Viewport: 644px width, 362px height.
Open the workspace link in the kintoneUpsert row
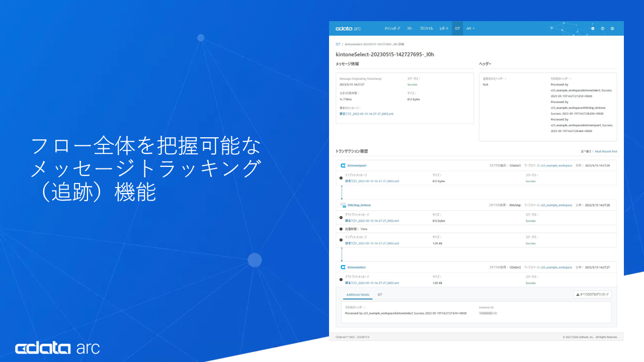pyautogui.click(x=556, y=165)
